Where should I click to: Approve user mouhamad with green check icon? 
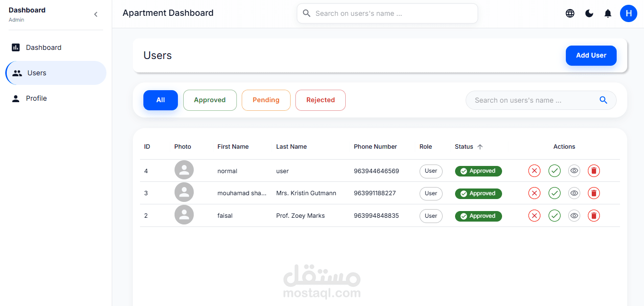tap(554, 193)
